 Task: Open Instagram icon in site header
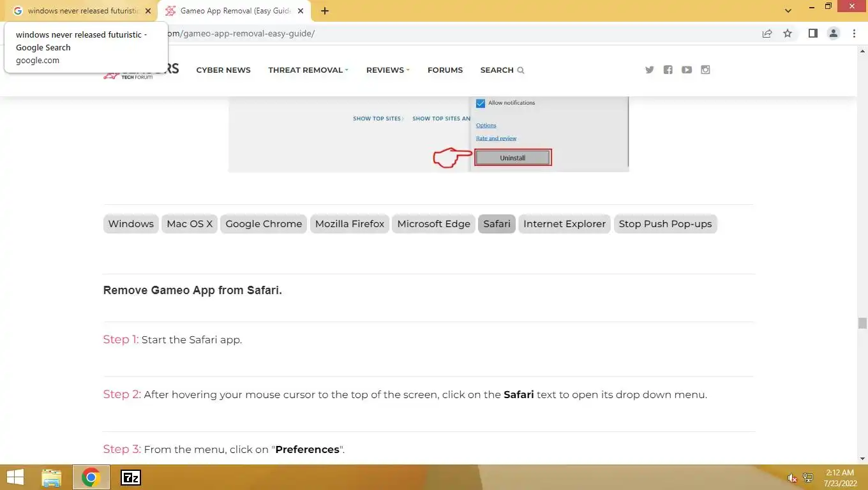coord(705,70)
